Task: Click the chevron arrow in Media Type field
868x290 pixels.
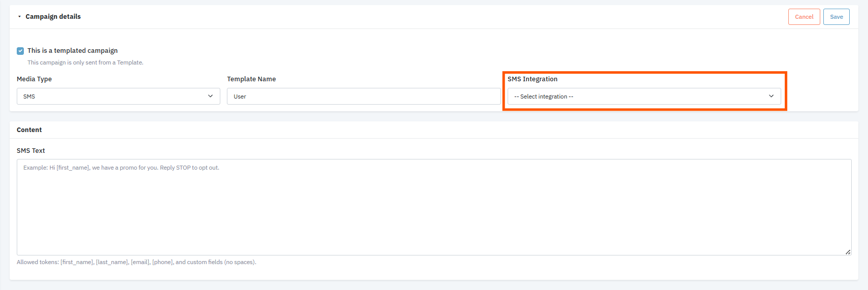Action: (x=211, y=96)
